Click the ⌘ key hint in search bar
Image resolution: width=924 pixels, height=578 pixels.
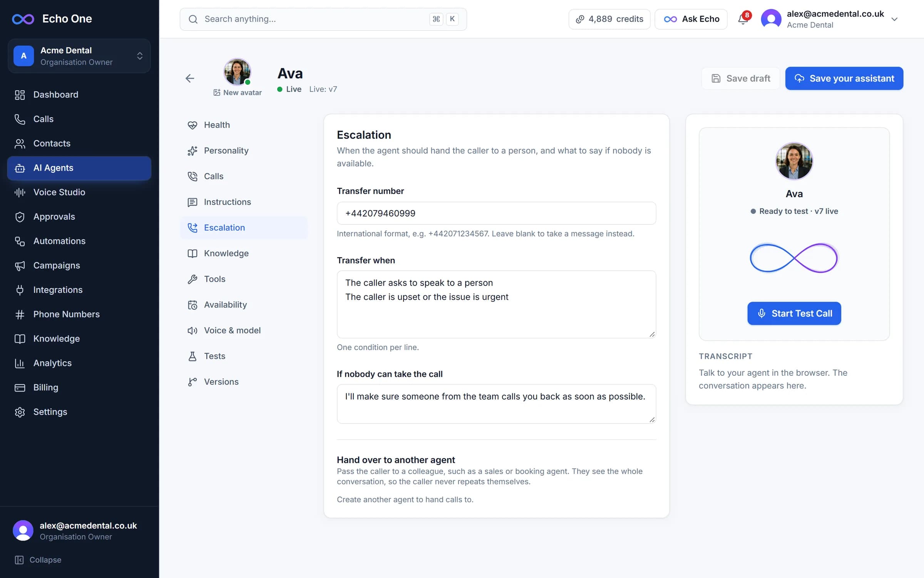(x=436, y=19)
